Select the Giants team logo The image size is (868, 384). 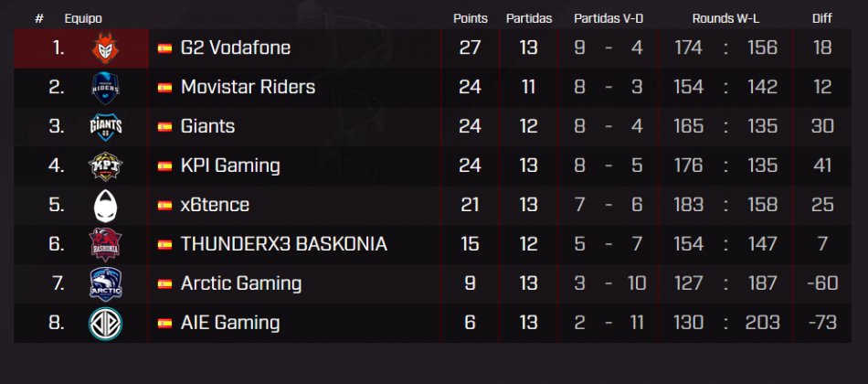105,127
